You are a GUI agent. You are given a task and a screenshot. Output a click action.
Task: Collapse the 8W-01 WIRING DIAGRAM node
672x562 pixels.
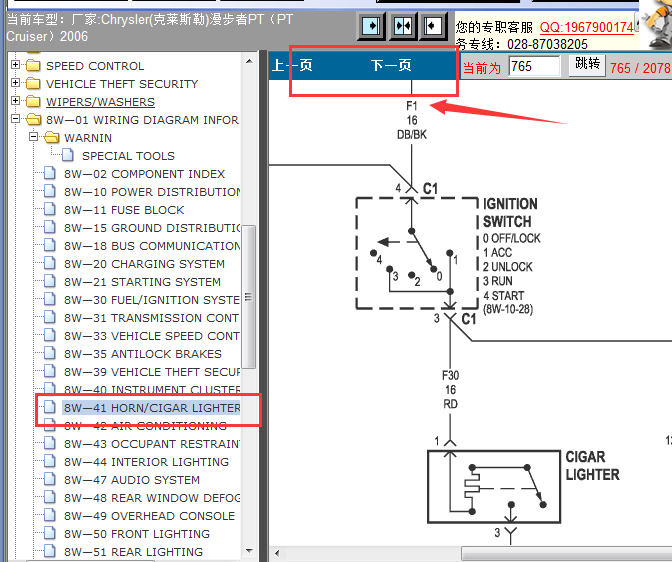(x=15, y=119)
